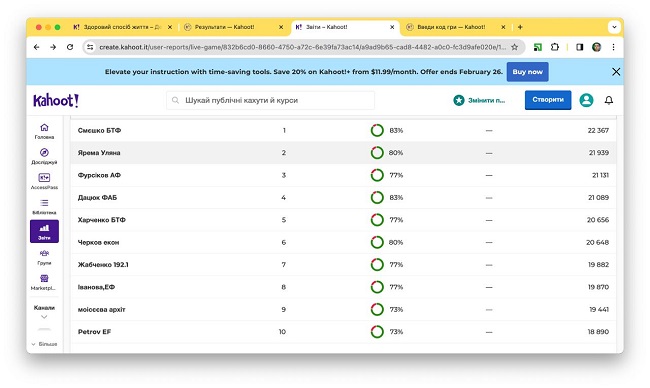Open player row Ярема Уляна
The width and height of the screenshot is (650, 388).
343,153
